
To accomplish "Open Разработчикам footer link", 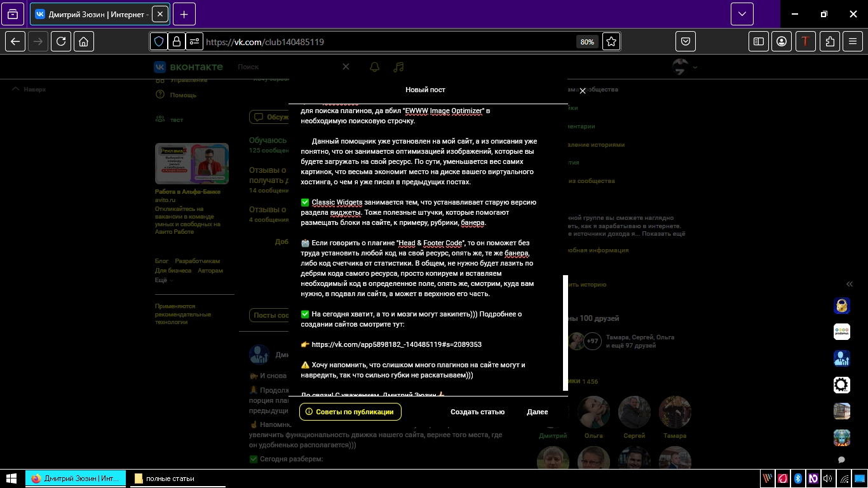I will click(198, 261).
